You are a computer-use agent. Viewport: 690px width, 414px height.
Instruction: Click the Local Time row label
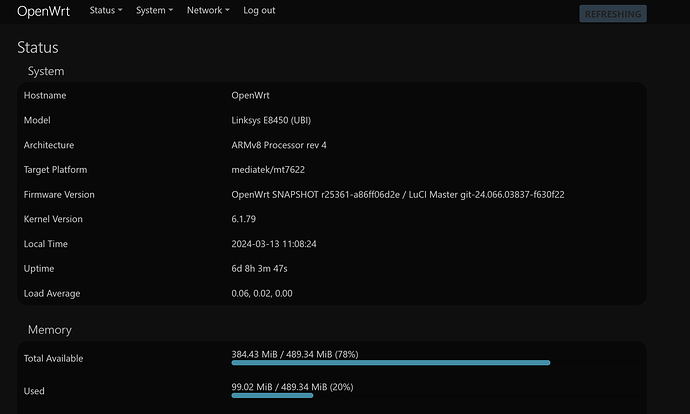pyautogui.click(x=46, y=244)
